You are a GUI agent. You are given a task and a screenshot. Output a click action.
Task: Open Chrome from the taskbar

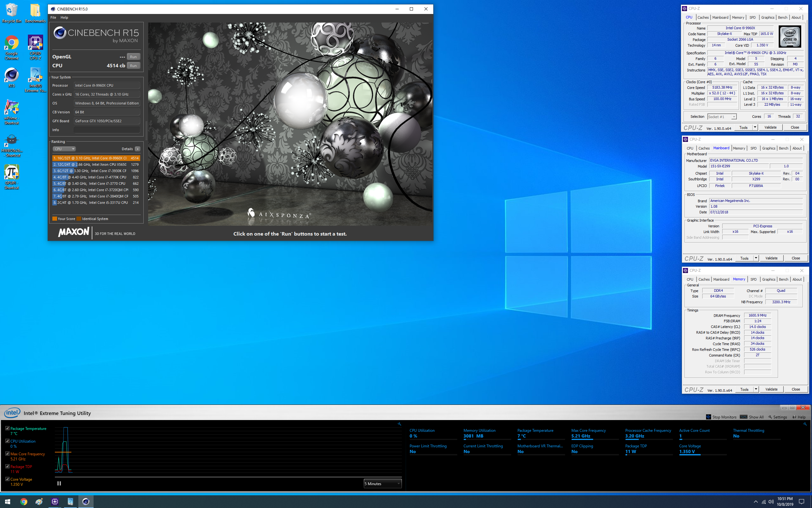(23, 502)
